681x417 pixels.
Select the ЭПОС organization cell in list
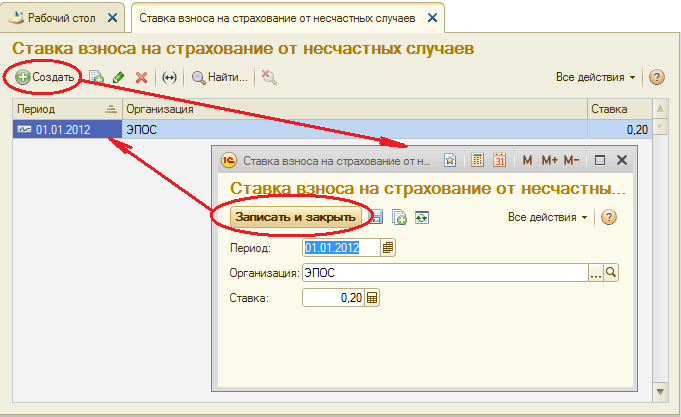coord(354,129)
